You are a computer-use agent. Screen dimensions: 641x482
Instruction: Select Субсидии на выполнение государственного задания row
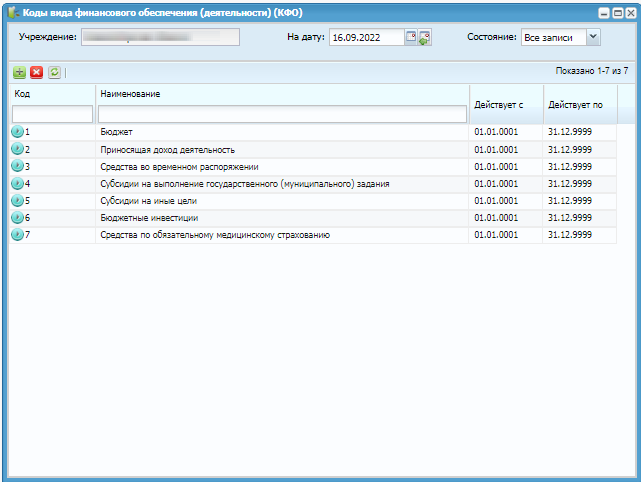pos(245,184)
